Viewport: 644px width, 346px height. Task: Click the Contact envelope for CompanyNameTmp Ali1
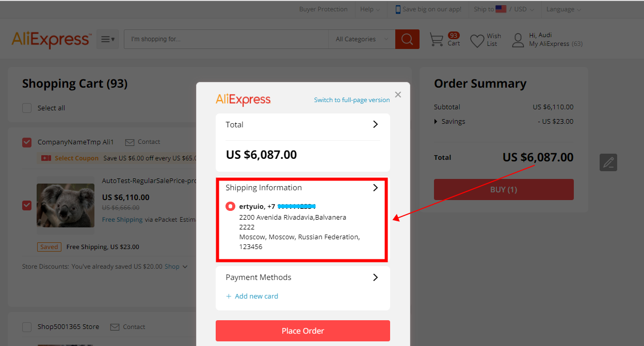(x=130, y=142)
